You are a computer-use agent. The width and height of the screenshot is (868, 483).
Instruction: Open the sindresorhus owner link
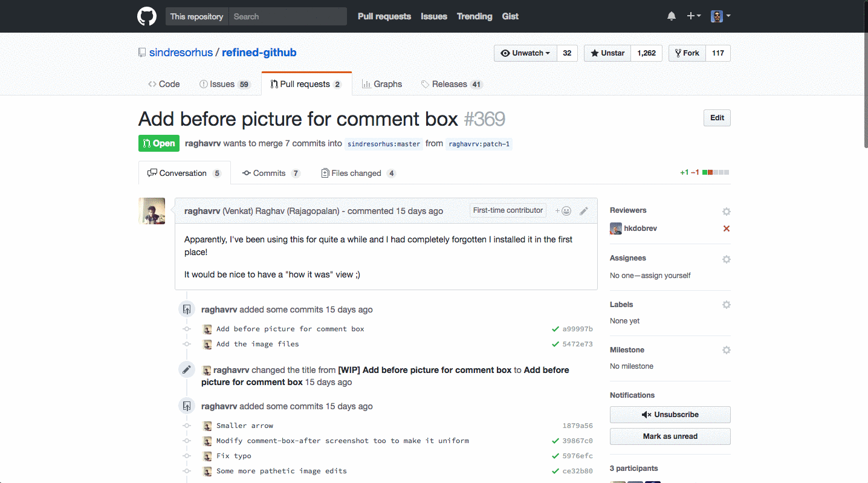tap(181, 53)
